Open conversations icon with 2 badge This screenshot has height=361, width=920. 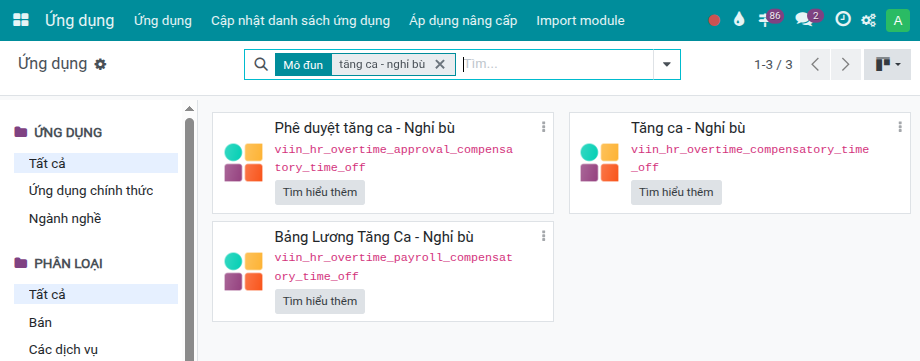pos(808,19)
